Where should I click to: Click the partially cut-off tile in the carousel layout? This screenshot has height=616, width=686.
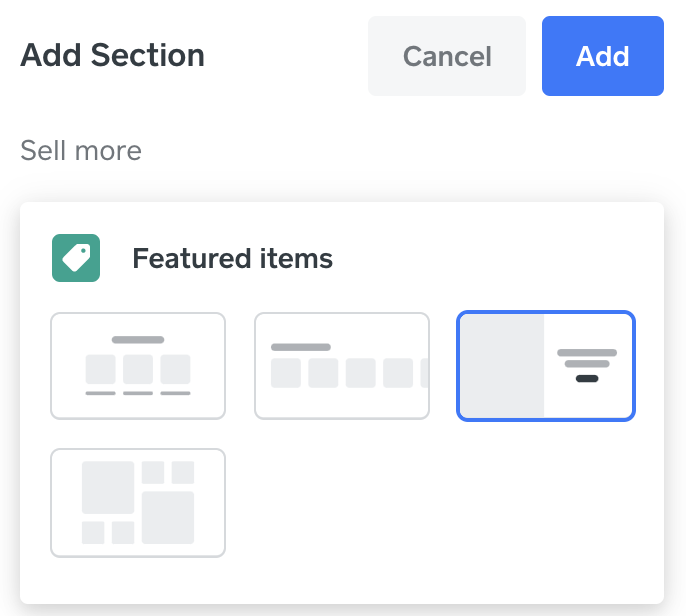pos(424,373)
